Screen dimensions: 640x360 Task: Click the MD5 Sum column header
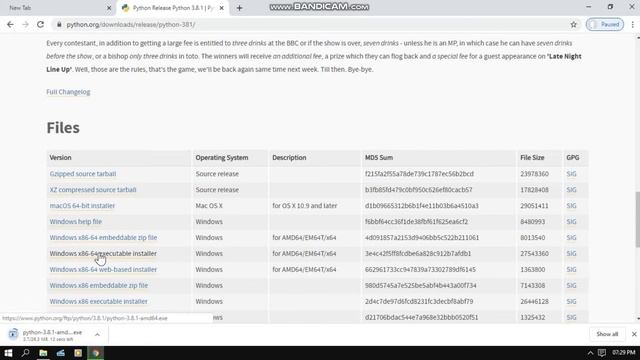pyautogui.click(x=379, y=157)
